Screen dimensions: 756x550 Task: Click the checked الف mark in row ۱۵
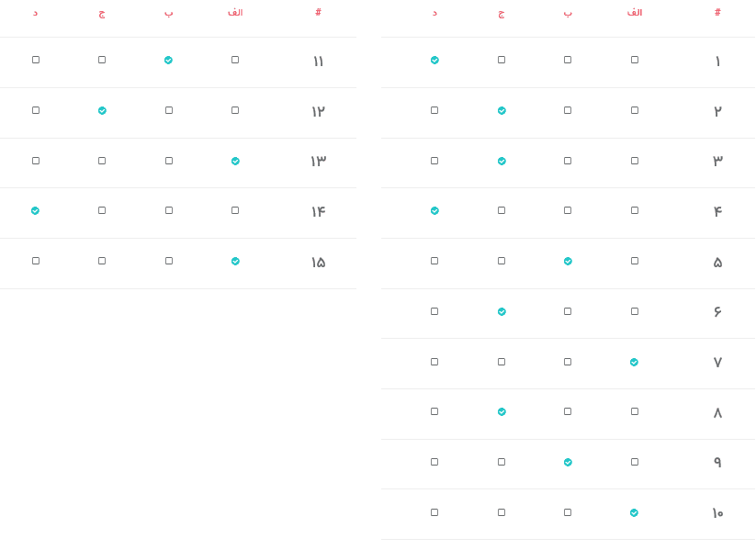coord(235,262)
